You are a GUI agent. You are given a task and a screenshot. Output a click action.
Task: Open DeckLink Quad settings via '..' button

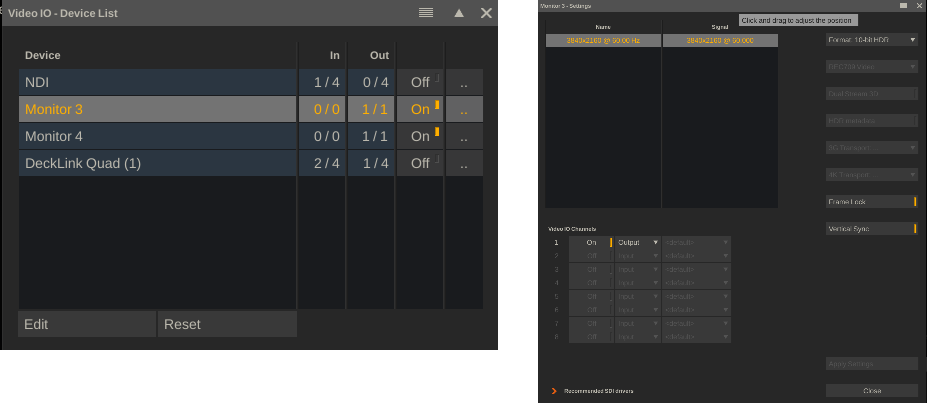[464, 163]
